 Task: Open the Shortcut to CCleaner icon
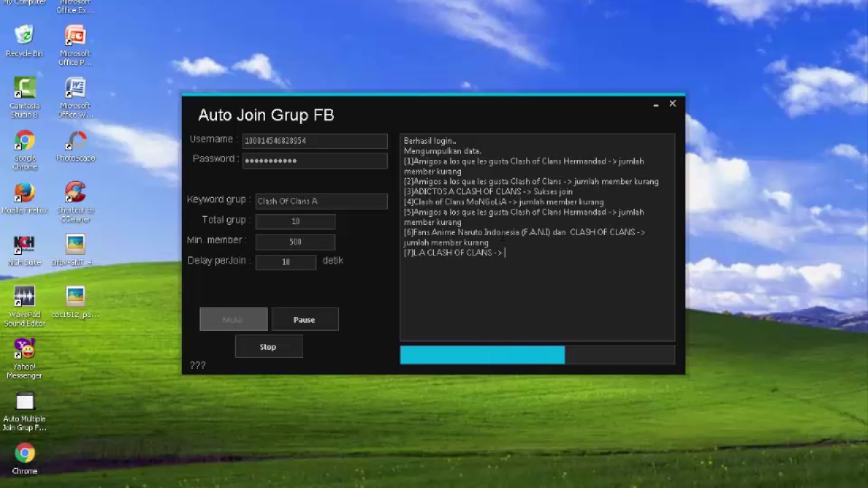tap(75, 202)
